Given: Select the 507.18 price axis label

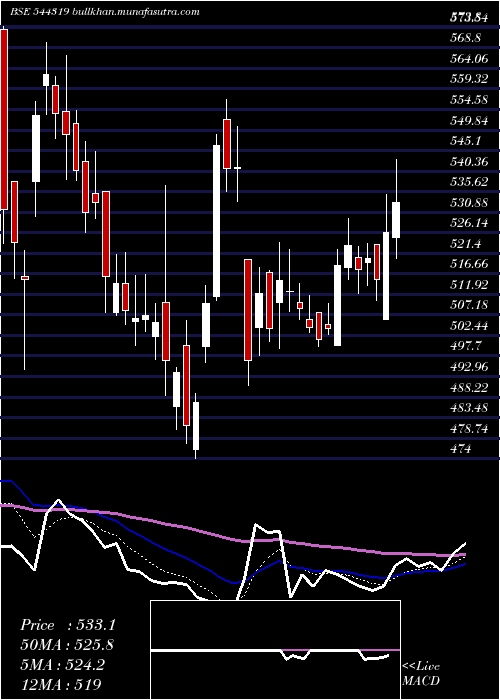Looking at the screenshot, I should [468, 305].
